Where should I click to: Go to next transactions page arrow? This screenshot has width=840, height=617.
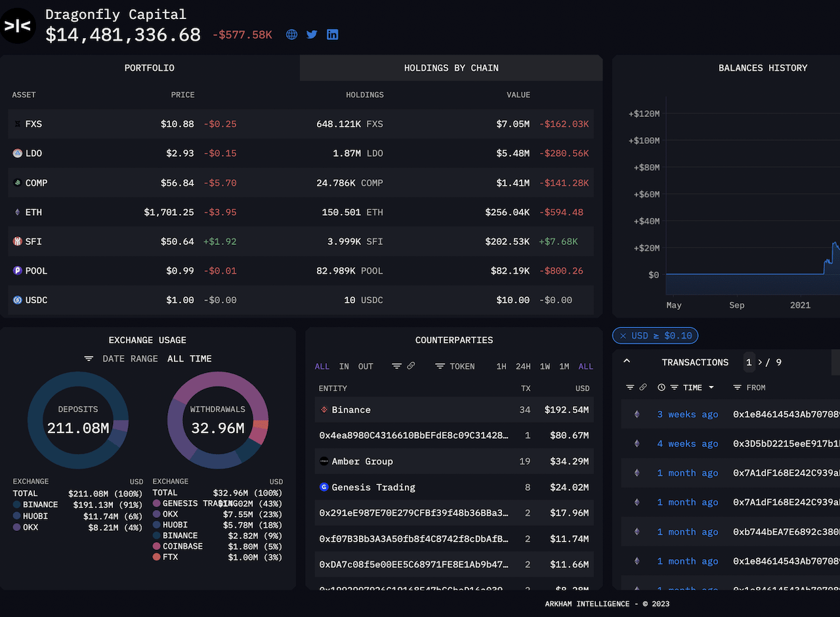coord(761,362)
